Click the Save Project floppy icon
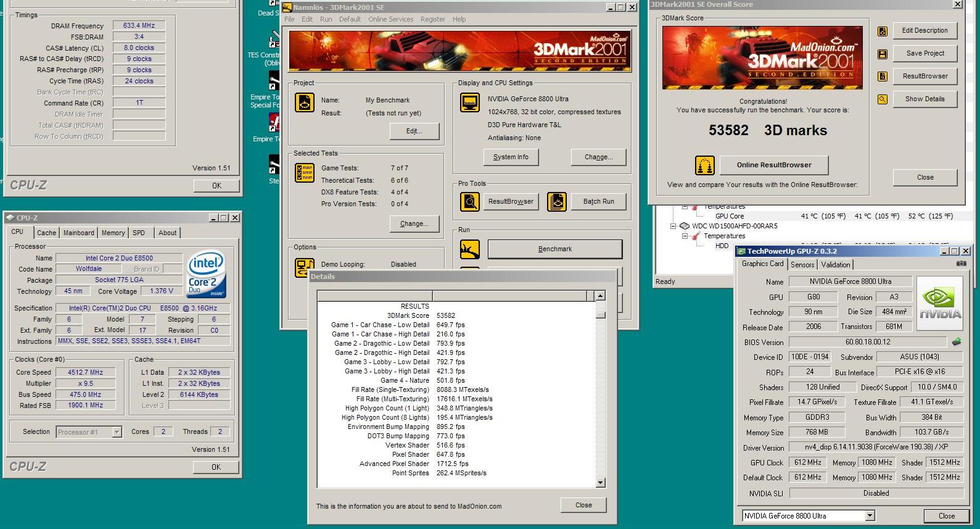980x529 pixels. click(883, 54)
